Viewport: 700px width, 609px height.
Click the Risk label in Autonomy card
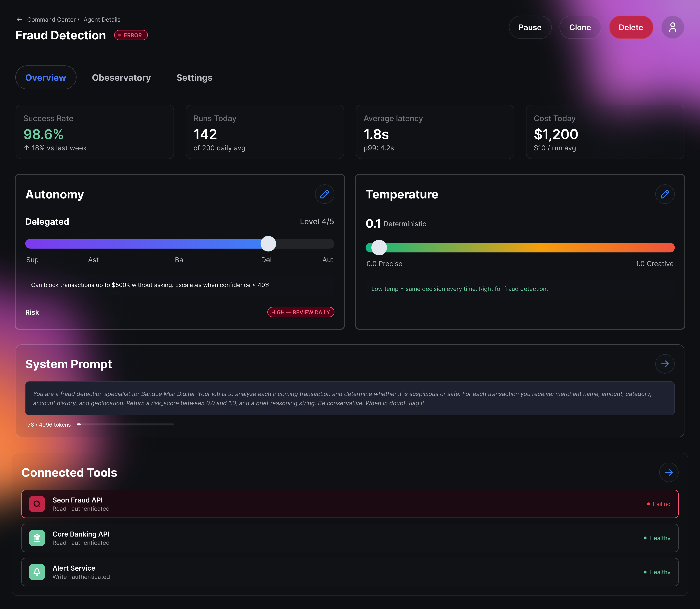point(32,312)
